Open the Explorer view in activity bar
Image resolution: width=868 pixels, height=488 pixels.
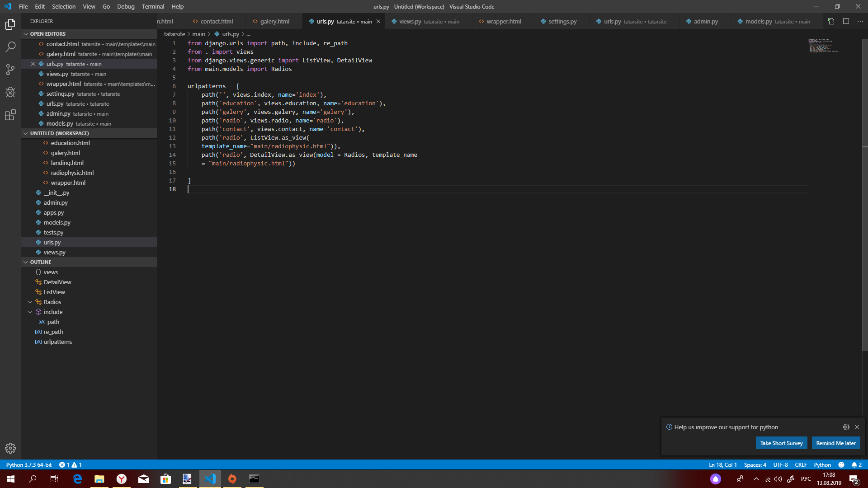coord(10,24)
